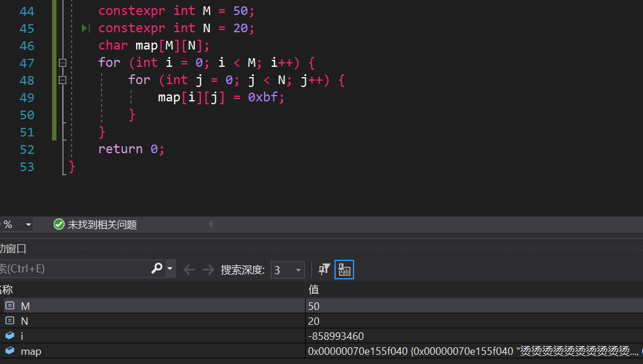
Task: Click the forward arrow in search toolbar
Action: coord(208,270)
